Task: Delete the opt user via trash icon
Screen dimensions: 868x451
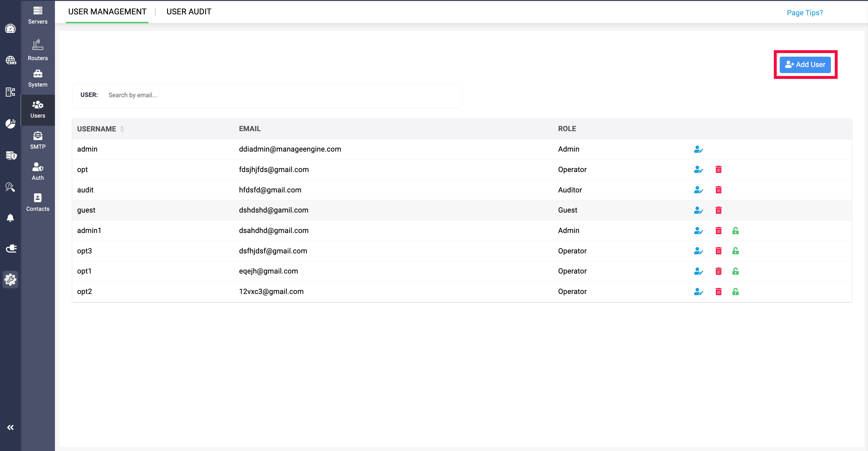Action: pos(718,169)
